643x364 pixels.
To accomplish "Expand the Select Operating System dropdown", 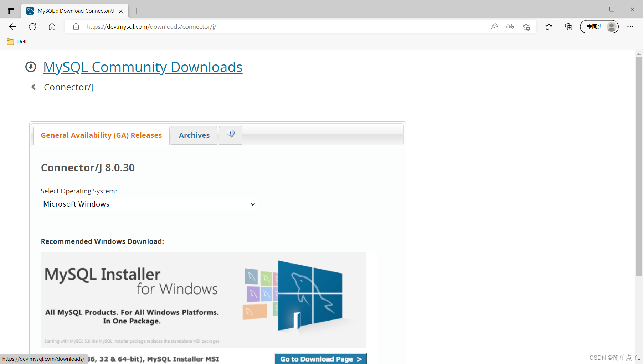I will click(x=149, y=204).
